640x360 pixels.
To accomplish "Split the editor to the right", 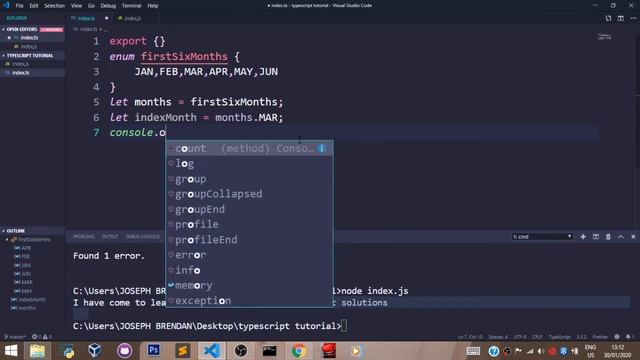I will click(x=620, y=18).
